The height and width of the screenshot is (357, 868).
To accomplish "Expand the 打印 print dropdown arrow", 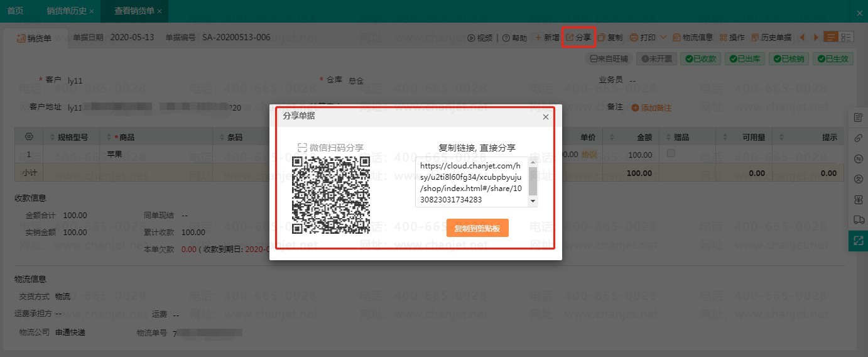I will [x=664, y=38].
